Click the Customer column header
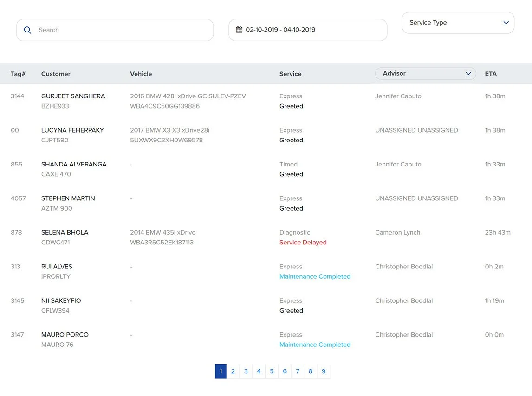532x396 pixels. click(x=56, y=74)
